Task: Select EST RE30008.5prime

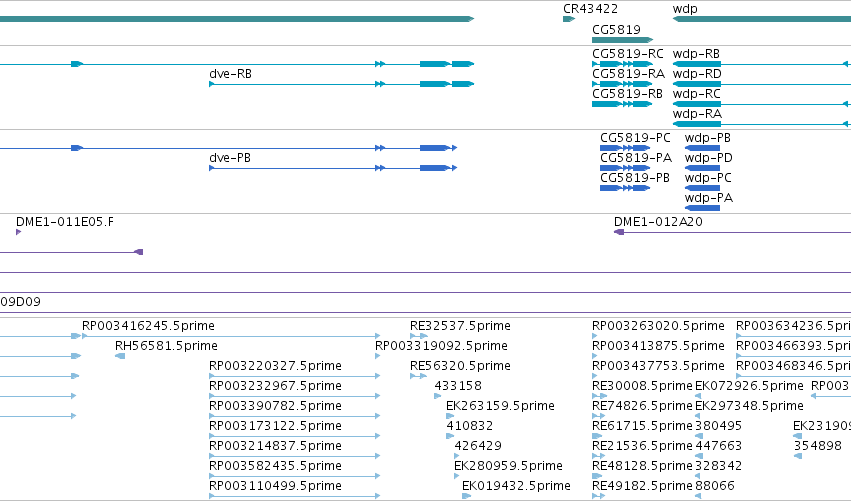Action: coord(642,386)
